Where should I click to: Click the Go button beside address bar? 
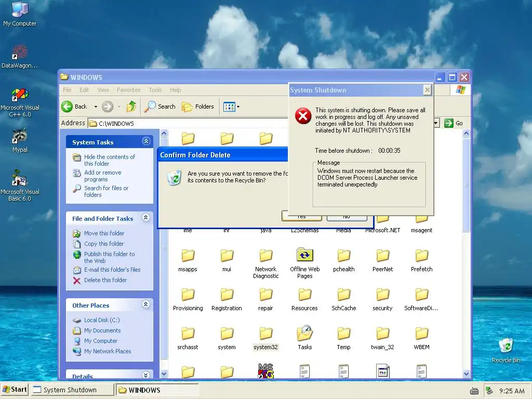point(454,123)
